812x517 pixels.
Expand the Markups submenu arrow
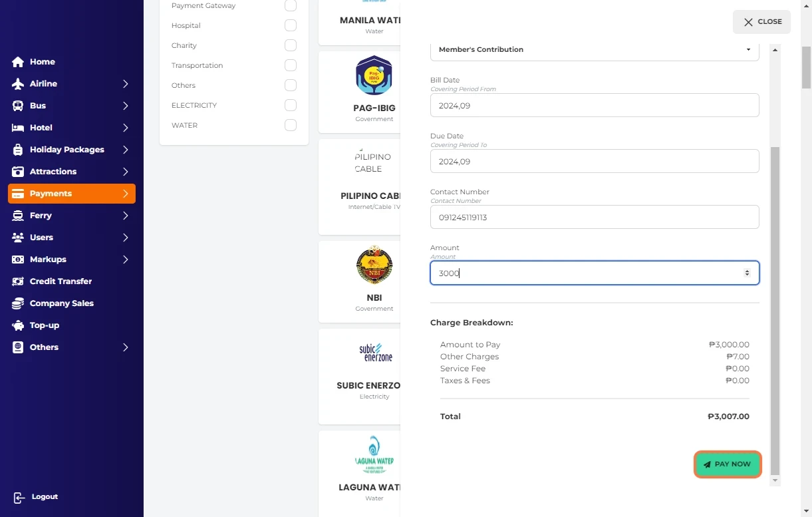coord(126,259)
